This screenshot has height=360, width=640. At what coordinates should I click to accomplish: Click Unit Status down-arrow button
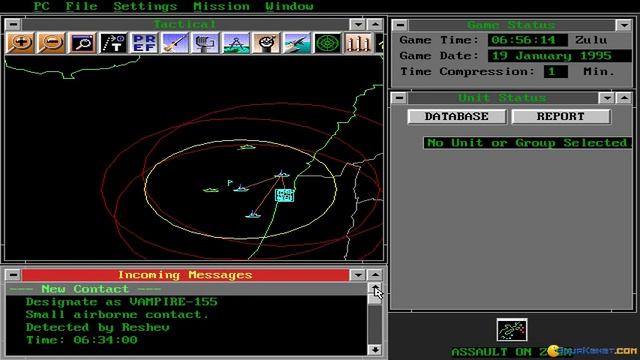(607, 98)
